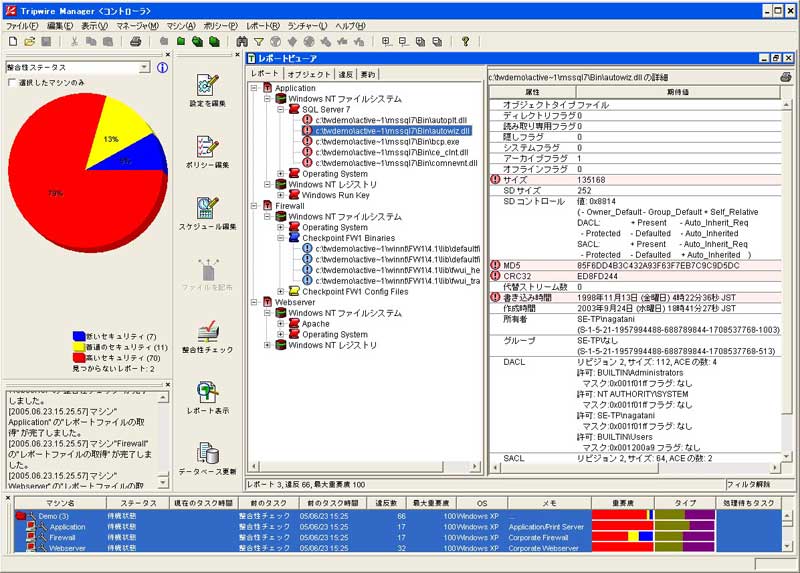Click the 違反数 column header
The width and height of the screenshot is (800, 573).
(386, 503)
